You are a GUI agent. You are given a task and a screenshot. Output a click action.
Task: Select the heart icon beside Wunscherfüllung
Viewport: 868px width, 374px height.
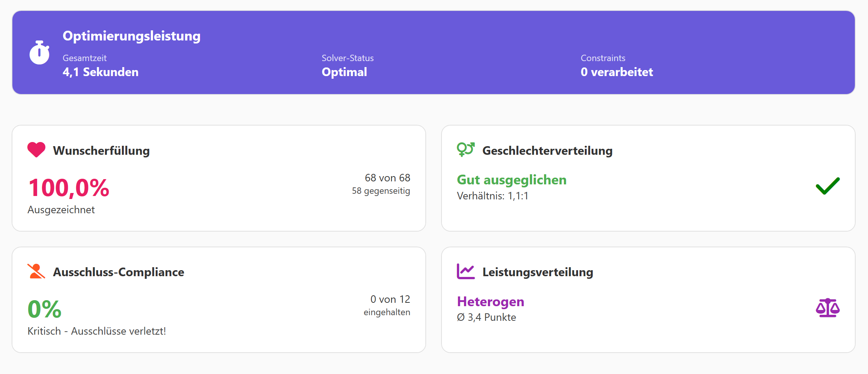[36, 150]
